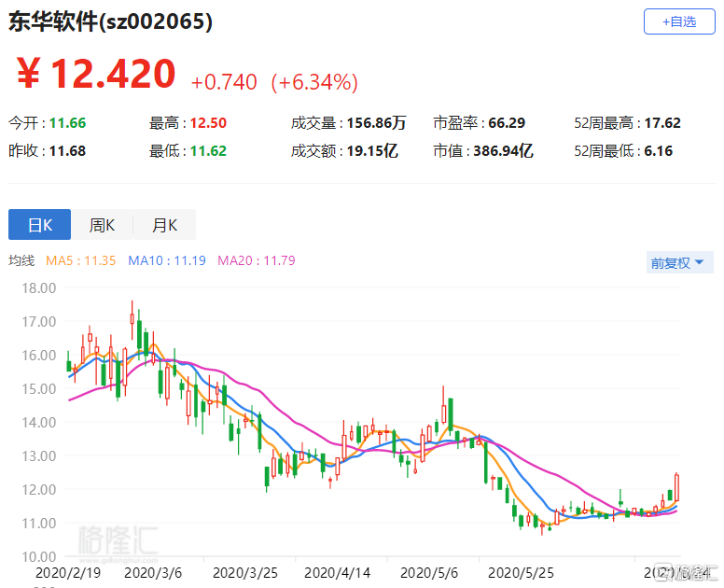The height and width of the screenshot is (588, 724).
Task: Click the 2020/3/25 date axis label
Action: click(245, 573)
